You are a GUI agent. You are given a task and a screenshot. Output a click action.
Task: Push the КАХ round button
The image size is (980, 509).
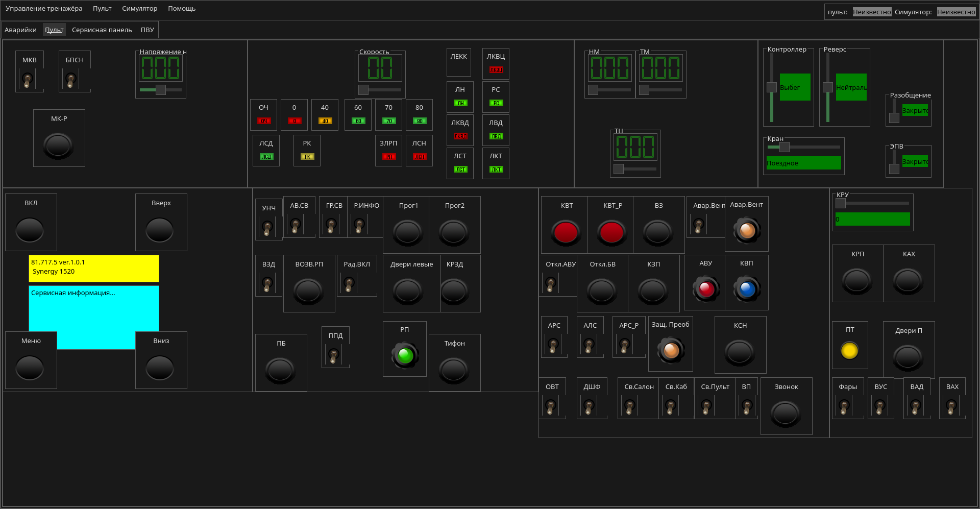click(x=908, y=281)
